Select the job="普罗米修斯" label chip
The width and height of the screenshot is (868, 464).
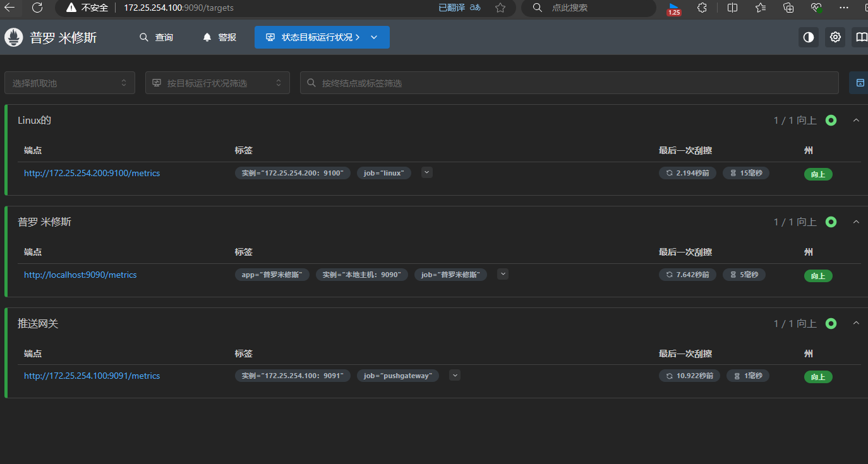click(451, 275)
